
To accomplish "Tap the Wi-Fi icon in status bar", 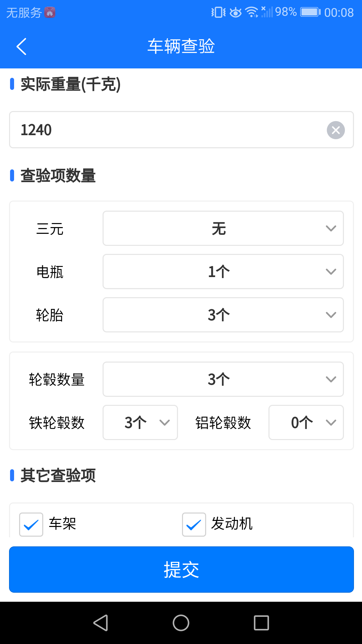I will pyautogui.click(x=251, y=12).
